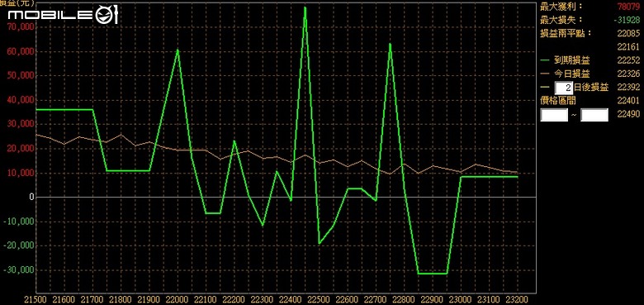This screenshot has width=644, height=305.
Task: Click the tallest green peak near 22450
Action: (305, 8)
